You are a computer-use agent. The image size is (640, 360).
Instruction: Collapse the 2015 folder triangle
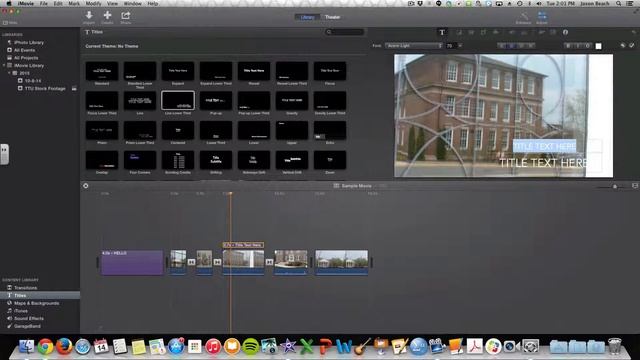click(x=9, y=73)
